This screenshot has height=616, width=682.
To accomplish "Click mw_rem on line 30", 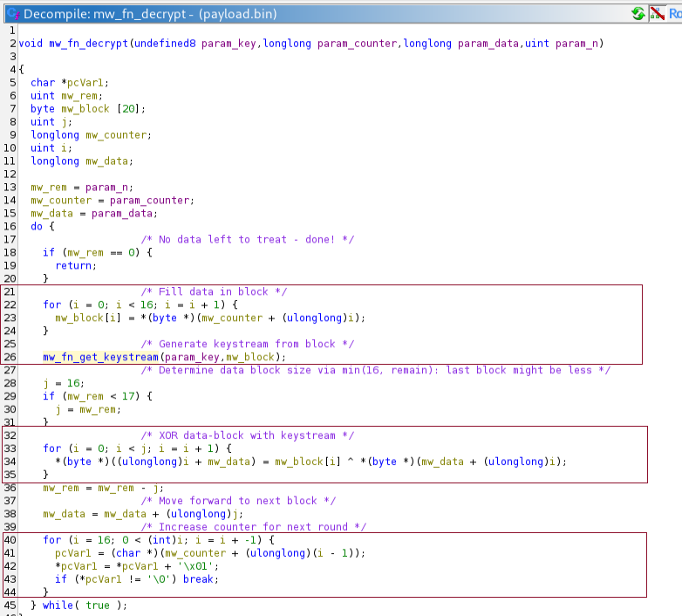I will click(x=98, y=409).
